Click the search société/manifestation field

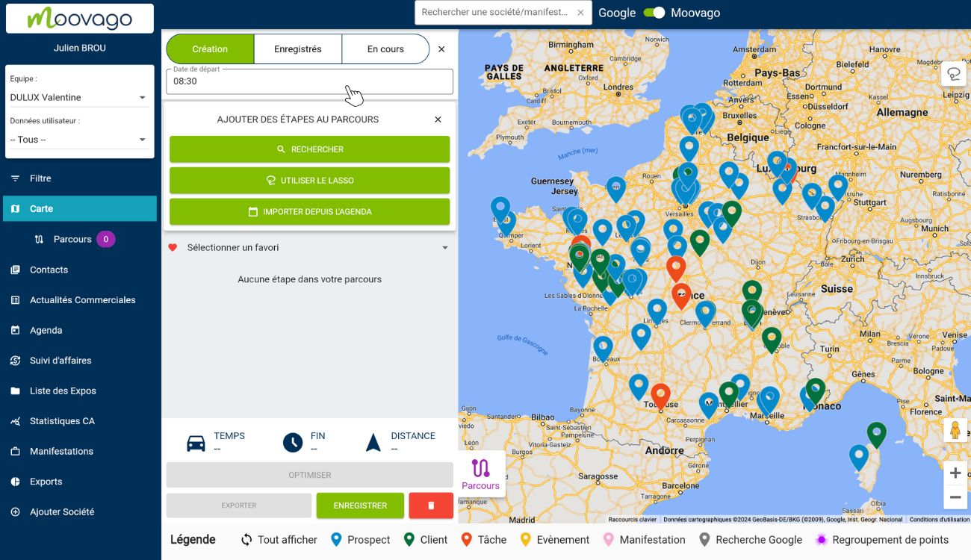[x=495, y=13]
